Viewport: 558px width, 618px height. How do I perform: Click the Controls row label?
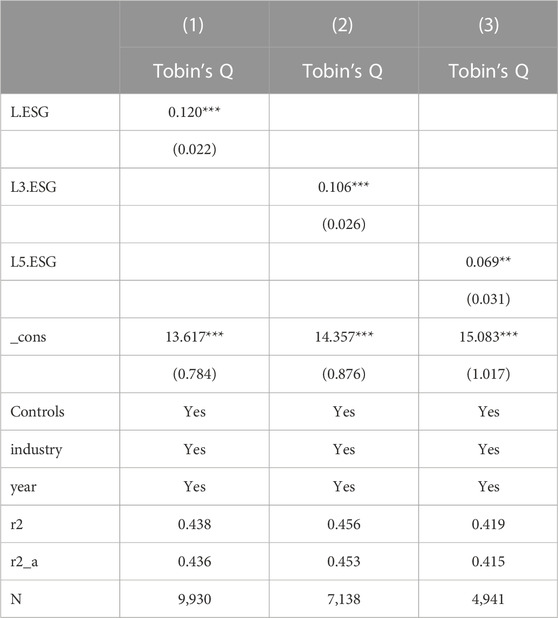pos(37,411)
